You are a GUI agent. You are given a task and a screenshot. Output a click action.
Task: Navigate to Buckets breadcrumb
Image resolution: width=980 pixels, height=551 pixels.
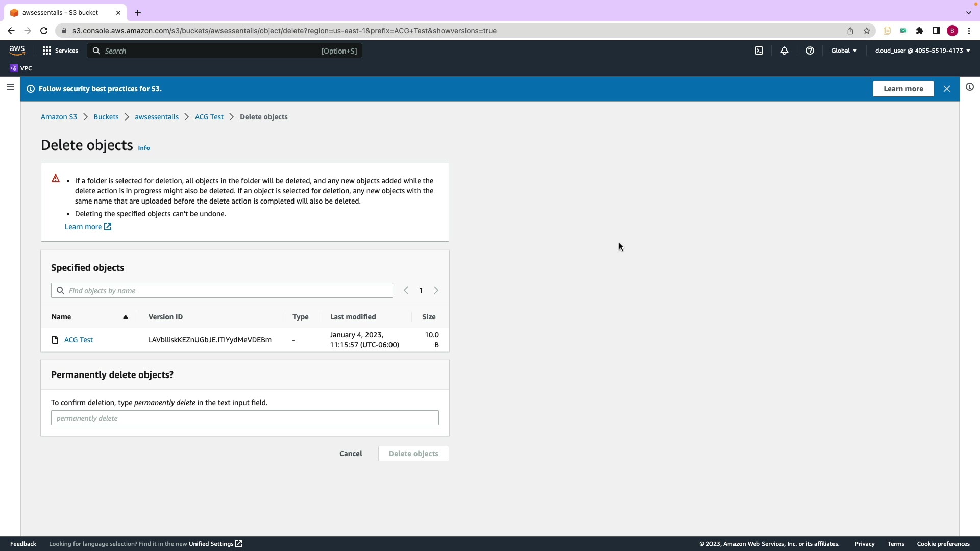(106, 117)
